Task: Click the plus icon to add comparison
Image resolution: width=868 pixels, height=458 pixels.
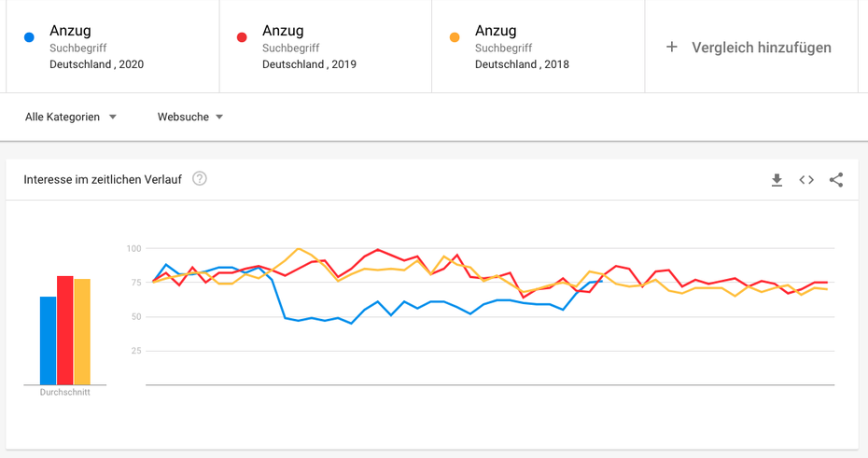Action: [x=671, y=47]
